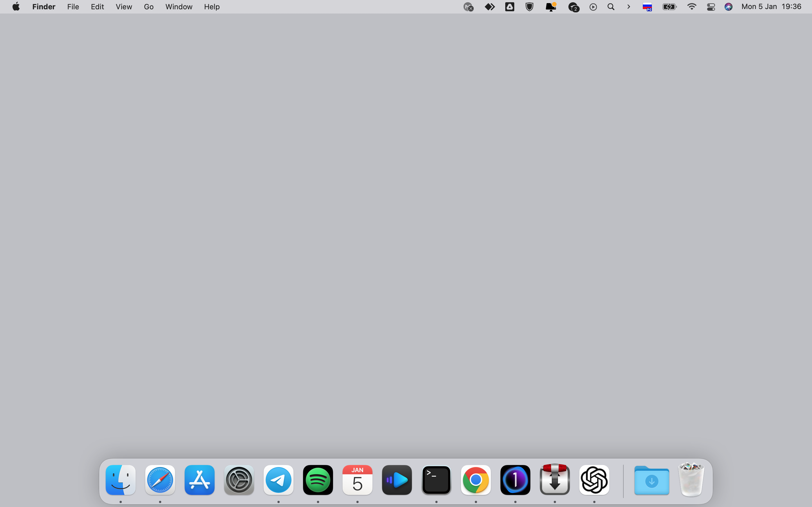
Task: Open the Apple menu logo
Action: (16, 7)
